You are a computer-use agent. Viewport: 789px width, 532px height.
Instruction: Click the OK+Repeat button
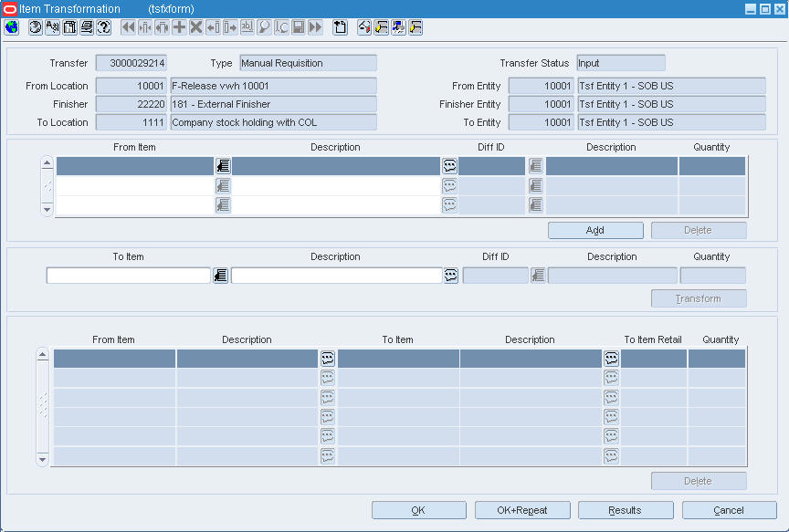click(522, 510)
